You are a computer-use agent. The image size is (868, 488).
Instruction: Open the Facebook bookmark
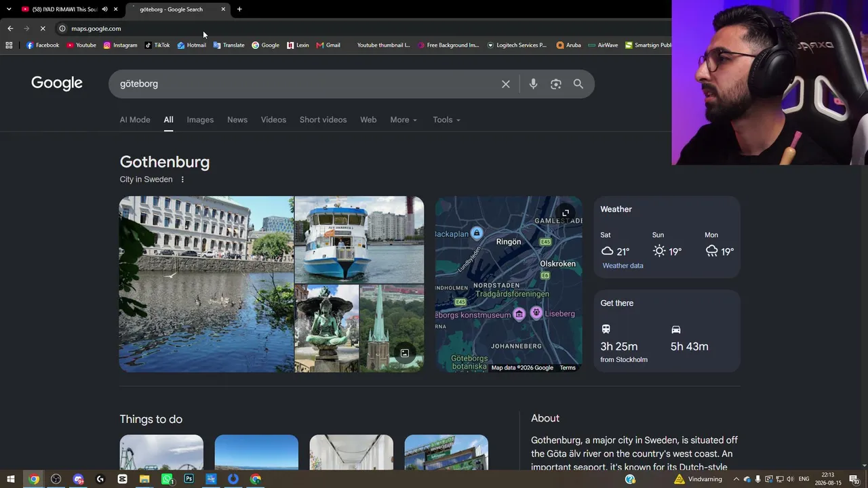pos(43,45)
